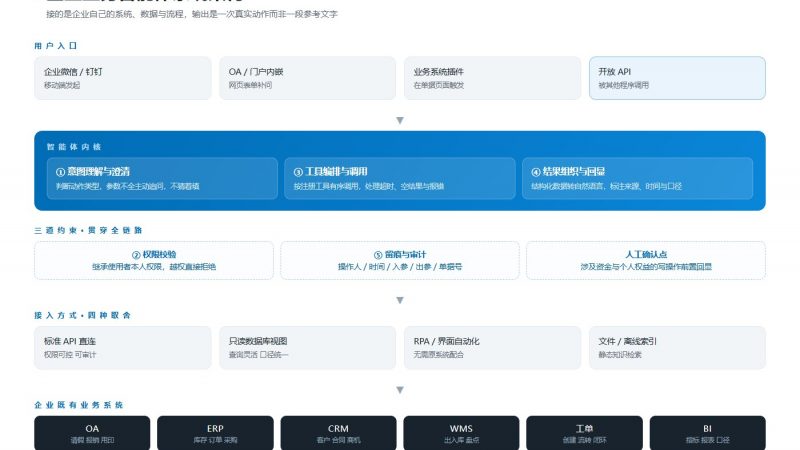Open the ① 意图理解与澄清 card
The height and width of the screenshot is (450, 800).
pyautogui.click(x=162, y=178)
